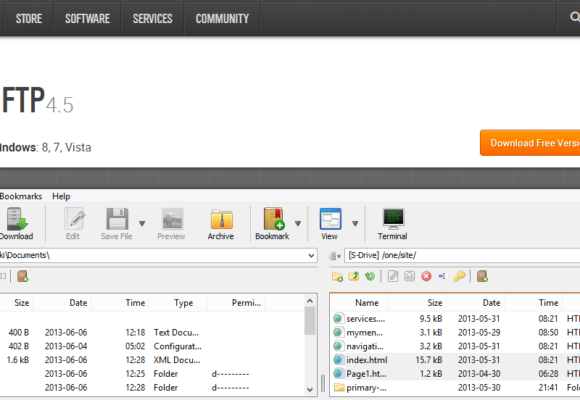Go to SERVICES in site navigation
580x400 pixels.
coord(152,19)
